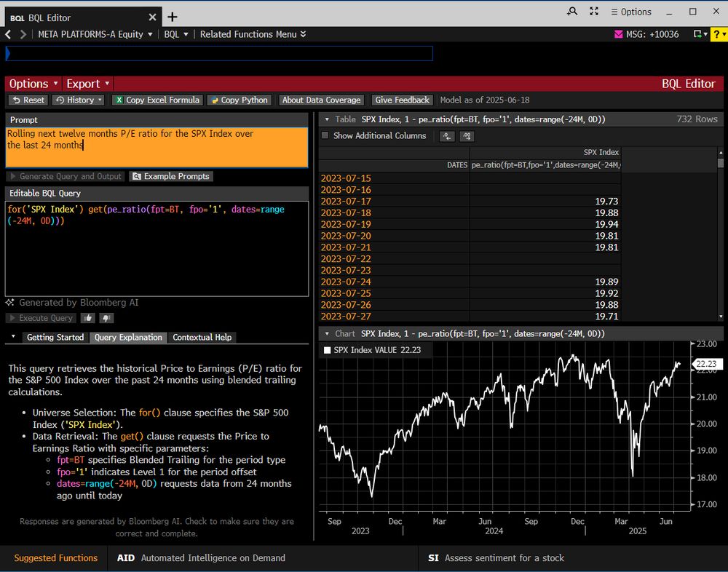Click table scrollbar up arrow
Image resolution: width=728 pixels, height=572 pixels.
coord(721,152)
